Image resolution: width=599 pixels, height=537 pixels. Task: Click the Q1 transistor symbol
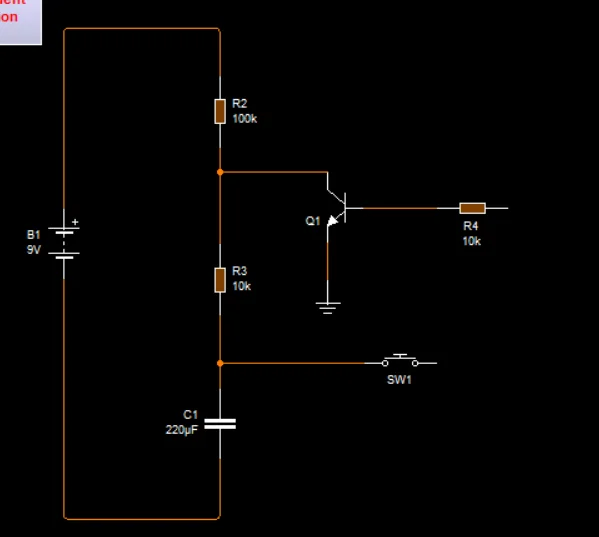pyautogui.click(x=337, y=207)
